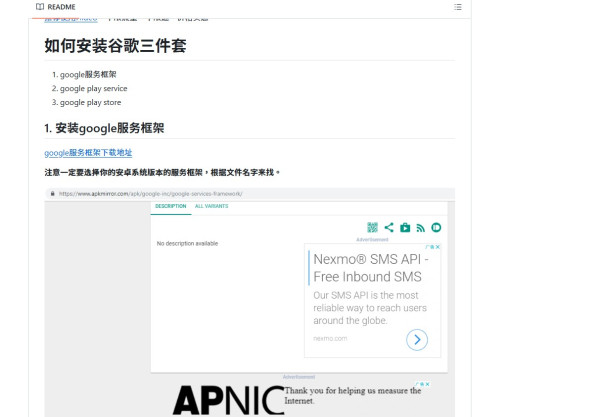This screenshot has width=600, height=417.
Task: Click the Play Store bag icon
Action: click(x=405, y=228)
